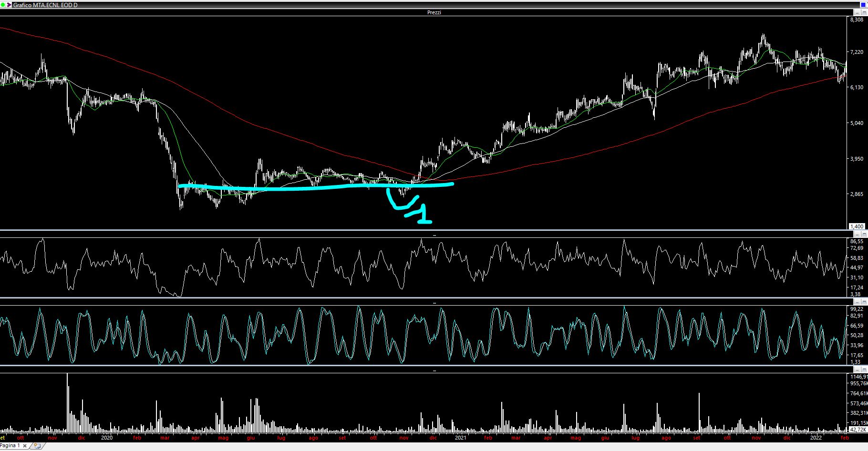Click the 3,950 price axis value
The width and height of the screenshot is (868, 451).
click(x=857, y=159)
